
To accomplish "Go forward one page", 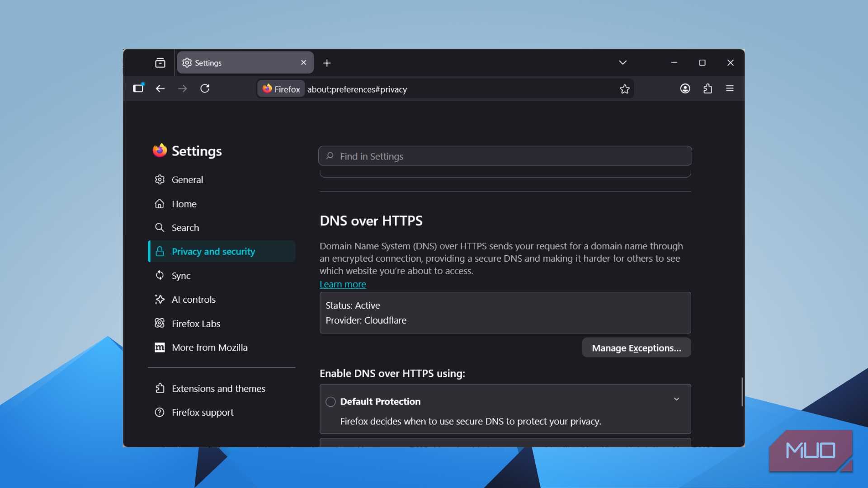I will point(183,89).
